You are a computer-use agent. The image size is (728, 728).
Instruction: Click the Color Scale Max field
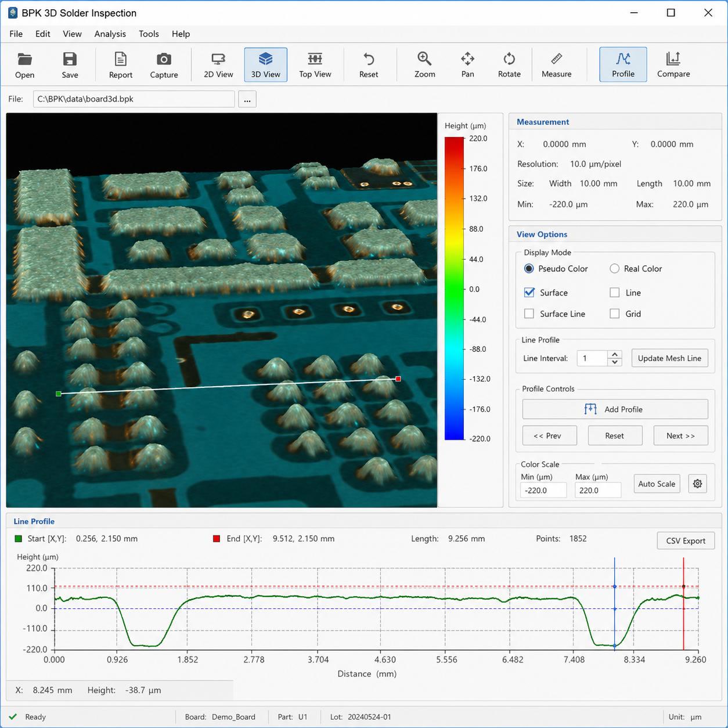click(598, 490)
